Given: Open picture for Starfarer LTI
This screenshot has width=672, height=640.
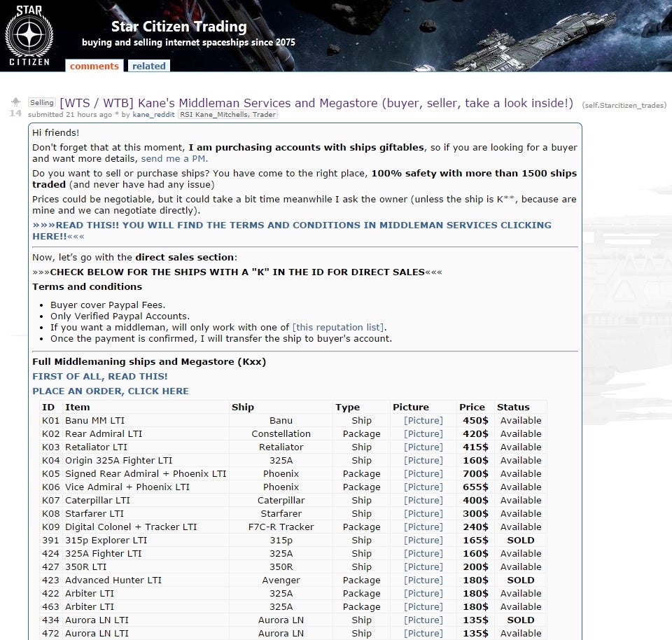Looking at the screenshot, I should click(423, 514).
